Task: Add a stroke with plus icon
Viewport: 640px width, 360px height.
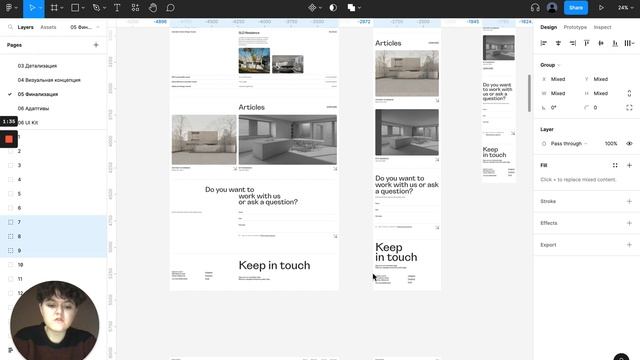Action: 629,201
